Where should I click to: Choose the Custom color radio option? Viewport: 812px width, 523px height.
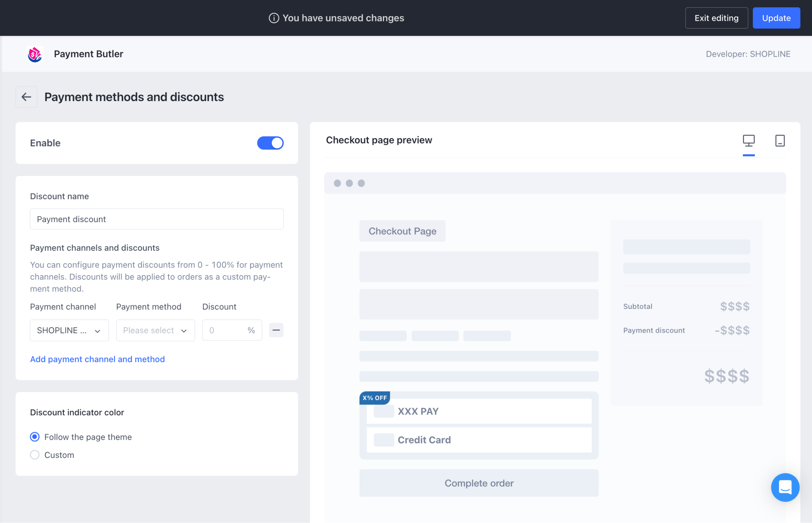click(35, 455)
